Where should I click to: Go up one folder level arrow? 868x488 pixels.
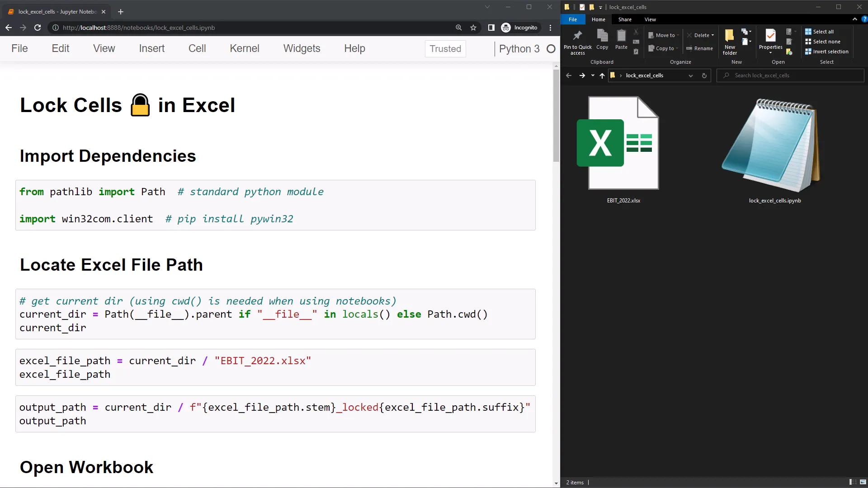coord(602,75)
